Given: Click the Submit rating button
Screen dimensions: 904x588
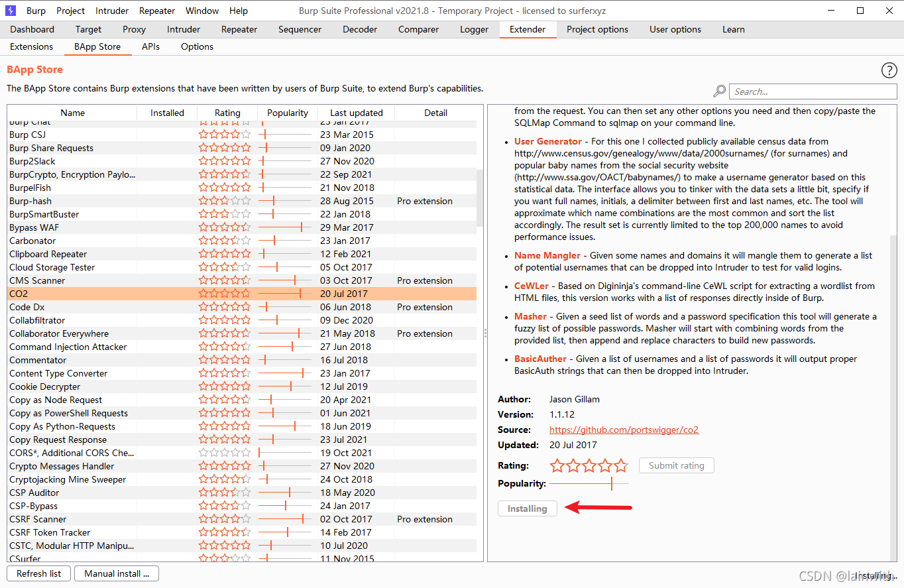Looking at the screenshot, I should [677, 465].
